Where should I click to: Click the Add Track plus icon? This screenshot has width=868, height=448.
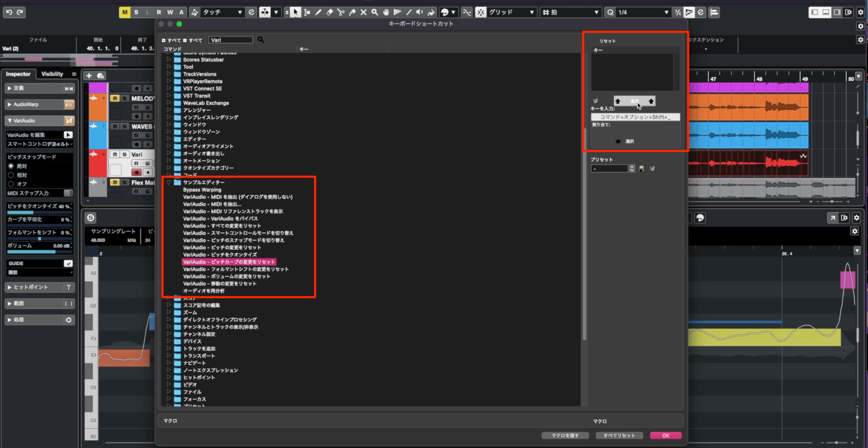[x=89, y=75]
